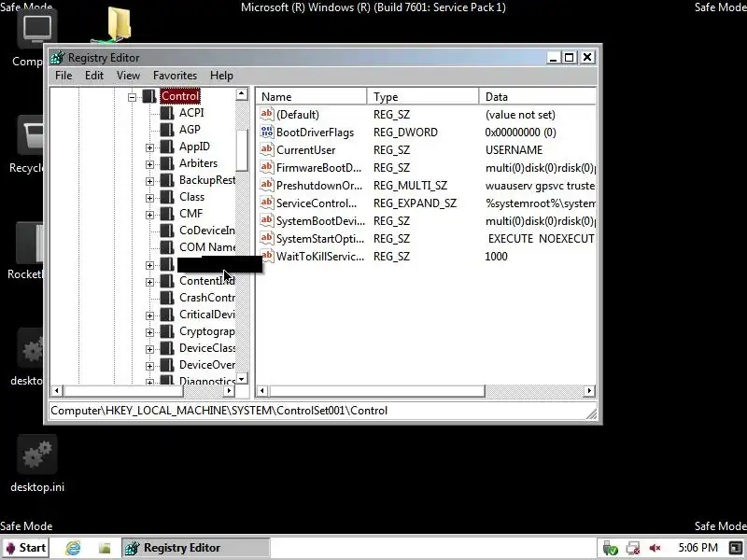Click the SystemStartOpti... value icon

point(267,238)
